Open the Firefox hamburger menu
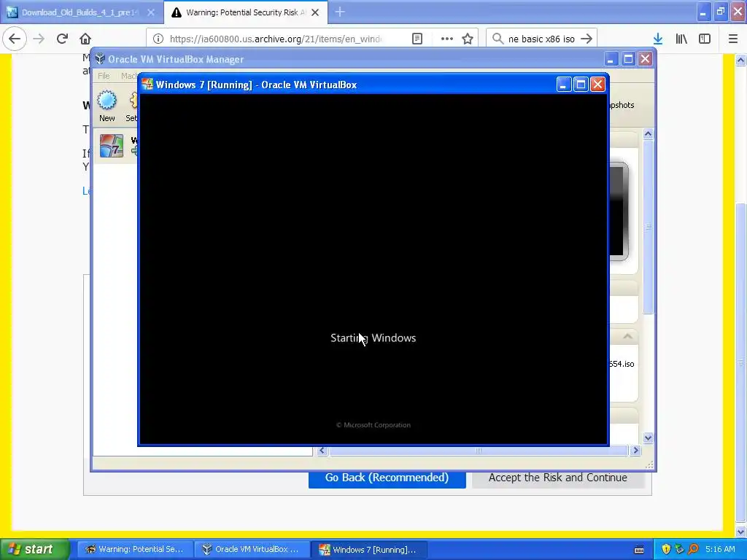This screenshot has height=560, width=747. point(733,39)
